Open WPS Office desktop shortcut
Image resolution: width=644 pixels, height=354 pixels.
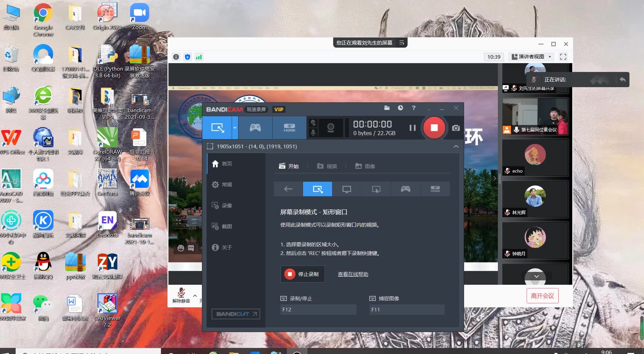coord(12,141)
